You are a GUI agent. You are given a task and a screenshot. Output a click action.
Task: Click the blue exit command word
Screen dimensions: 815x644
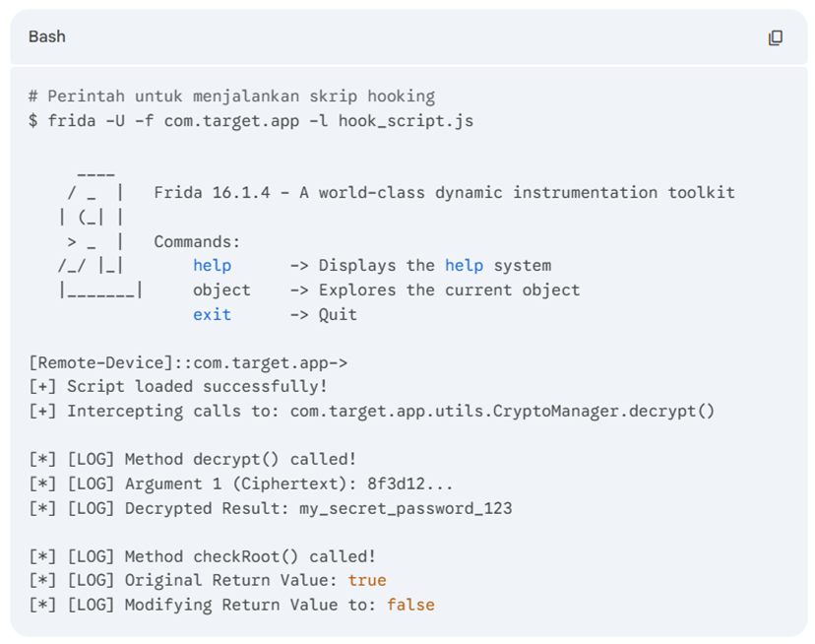pyautogui.click(x=212, y=314)
